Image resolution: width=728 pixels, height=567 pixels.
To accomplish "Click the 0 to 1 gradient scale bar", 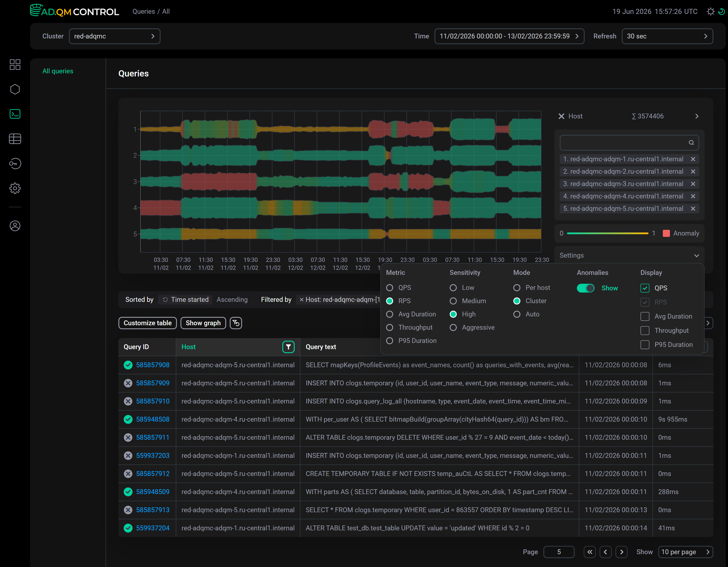I will point(607,234).
